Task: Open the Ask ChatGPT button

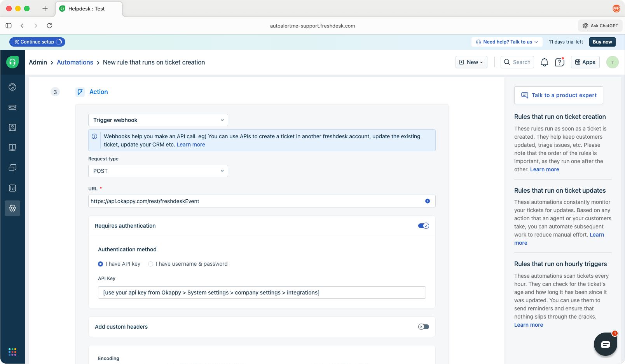Action: coord(600,26)
